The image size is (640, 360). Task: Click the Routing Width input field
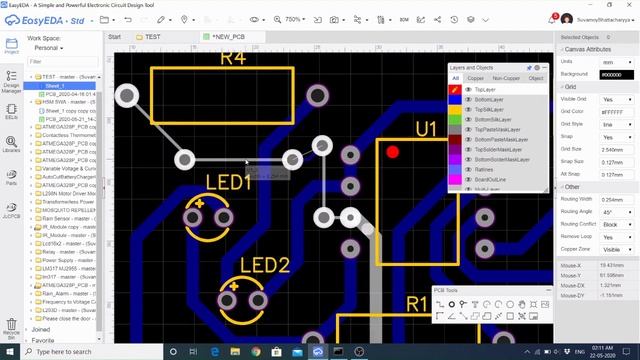tap(617, 200)
